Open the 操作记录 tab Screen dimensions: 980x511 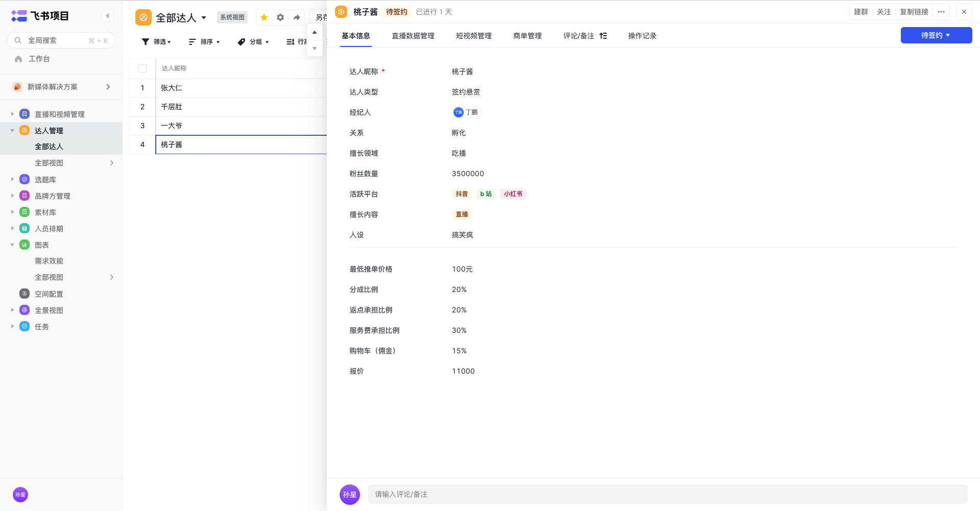coord(642,36)
